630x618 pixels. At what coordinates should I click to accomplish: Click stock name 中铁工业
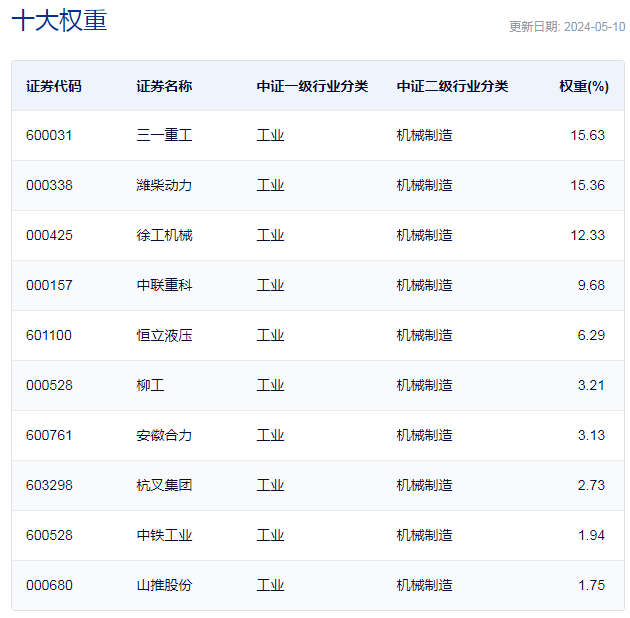(164, 536)
